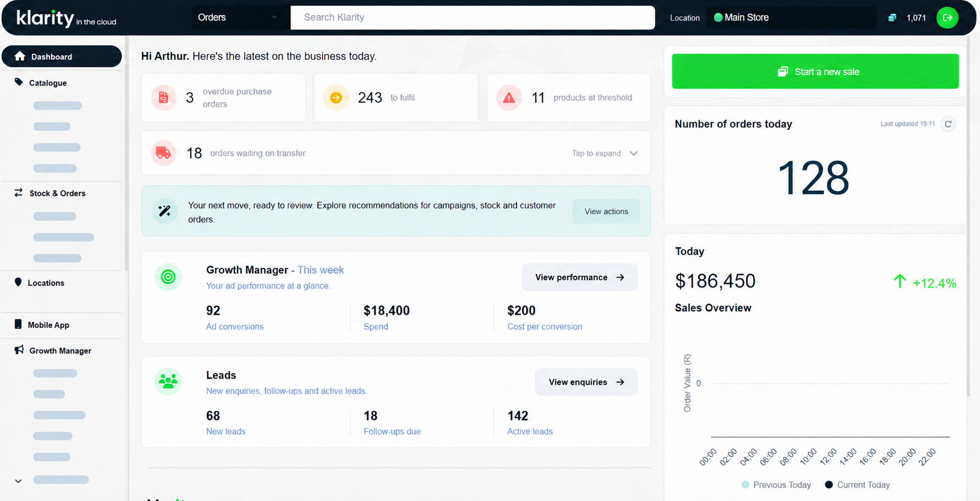Start a new sale

[x=815, y=71]
